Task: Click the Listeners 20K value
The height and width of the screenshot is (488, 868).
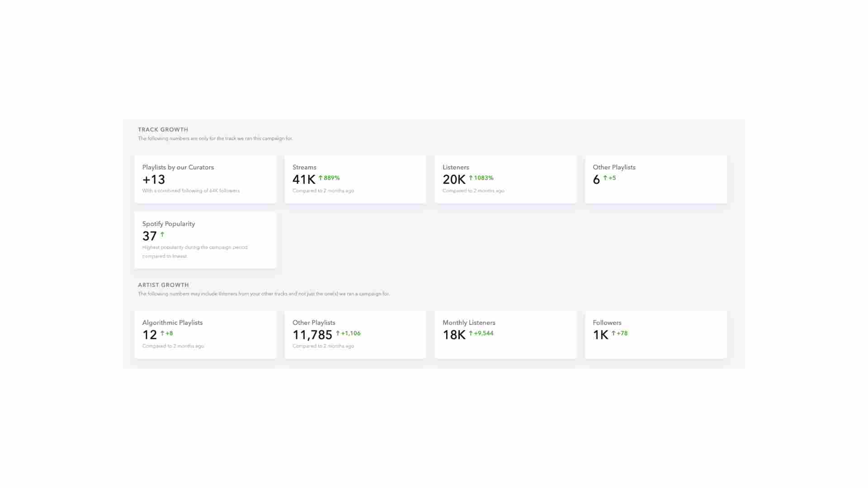Action: click(454, 180)
